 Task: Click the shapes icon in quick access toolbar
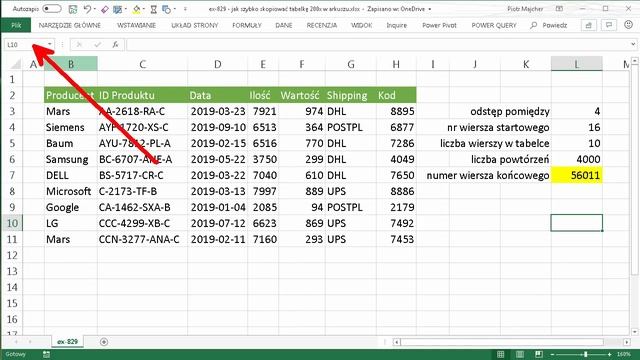coord(166,9)
